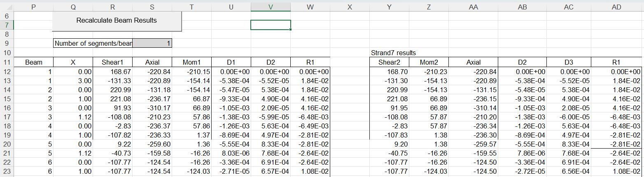Click the Recalculate Beam Results button
The width and height of the screenshot is (644, 177).
[117, 21]
